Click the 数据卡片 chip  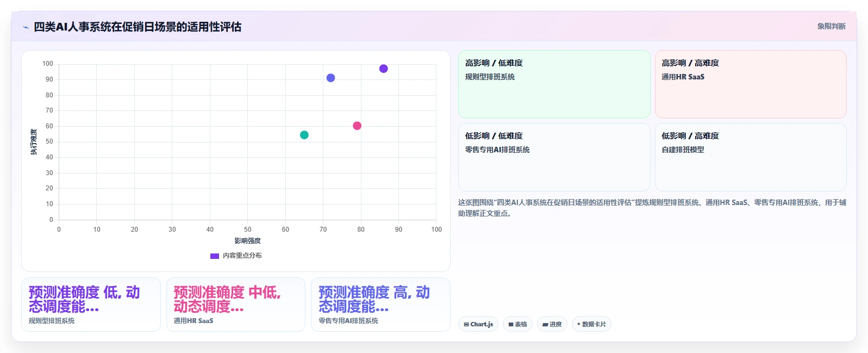[591, 324]
